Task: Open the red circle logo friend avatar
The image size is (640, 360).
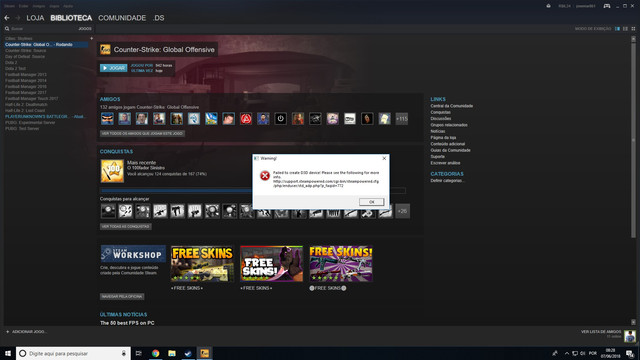Action: (x=246, y=119)
